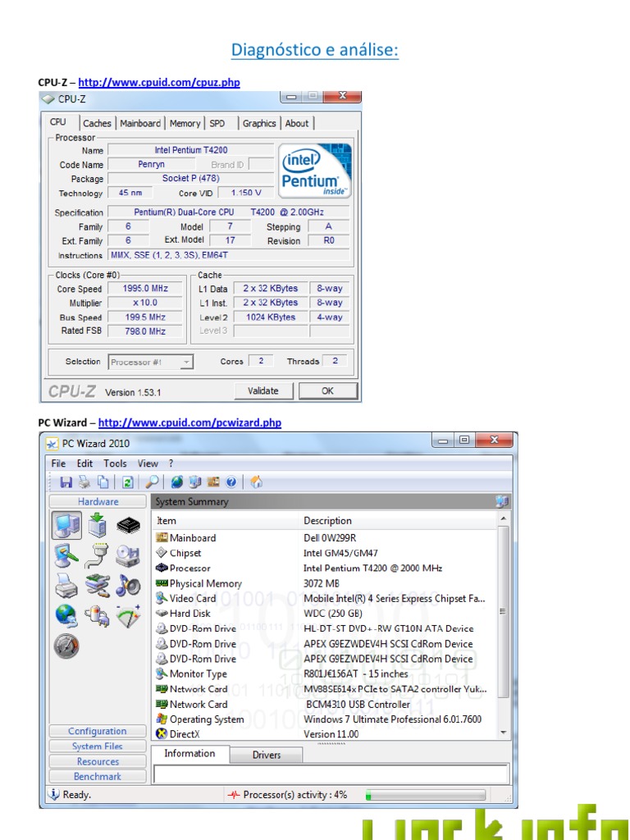Select the black Processor chip icon

click(128, 525)
